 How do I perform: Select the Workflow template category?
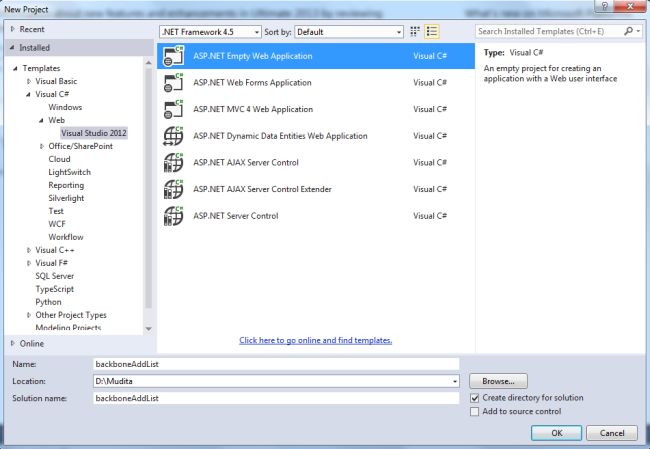coord(65,237)
